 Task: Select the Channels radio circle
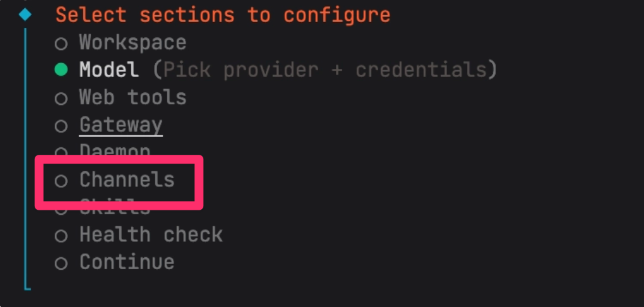[61, 181]
